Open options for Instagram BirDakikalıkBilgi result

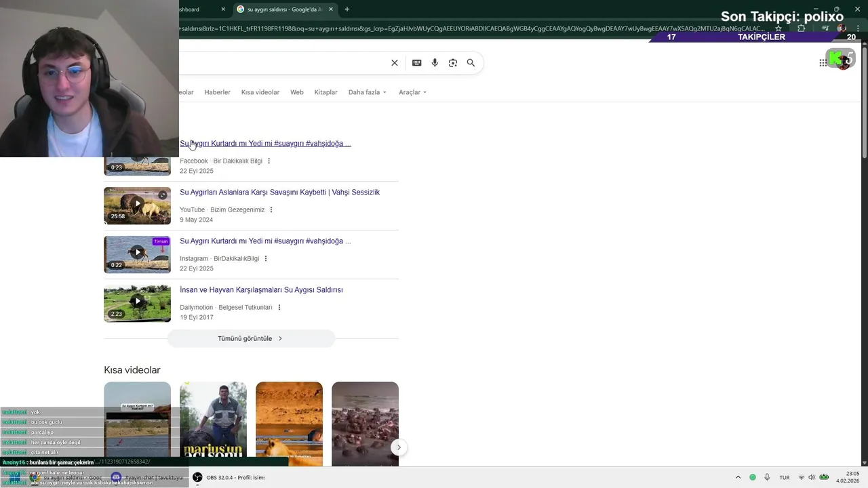tap(266, 259)
